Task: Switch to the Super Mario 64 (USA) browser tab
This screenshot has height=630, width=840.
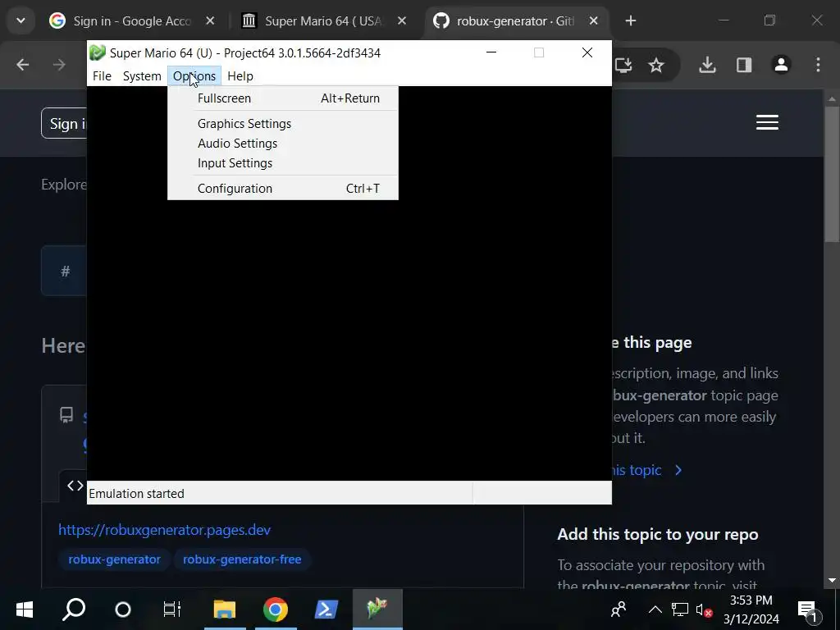Action: [323, 21]
